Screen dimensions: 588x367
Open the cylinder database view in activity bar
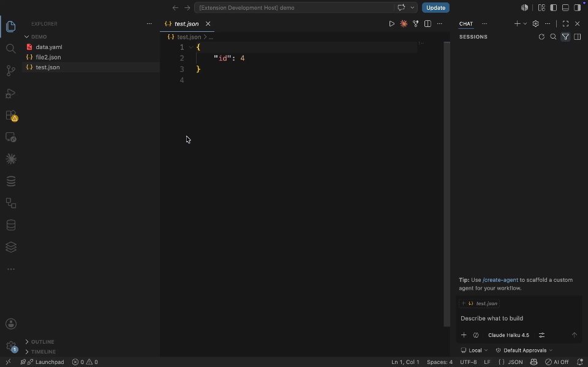coord(11,225)
